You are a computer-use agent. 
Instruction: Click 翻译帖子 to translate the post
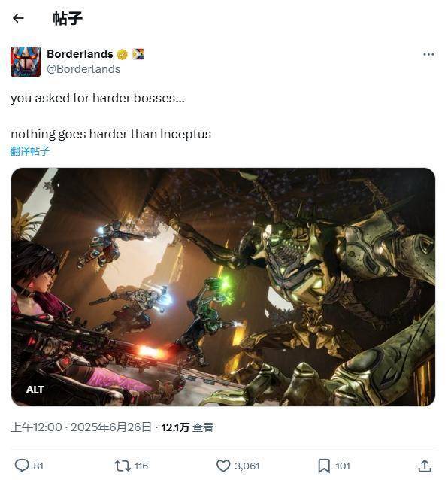pos(29,151)
